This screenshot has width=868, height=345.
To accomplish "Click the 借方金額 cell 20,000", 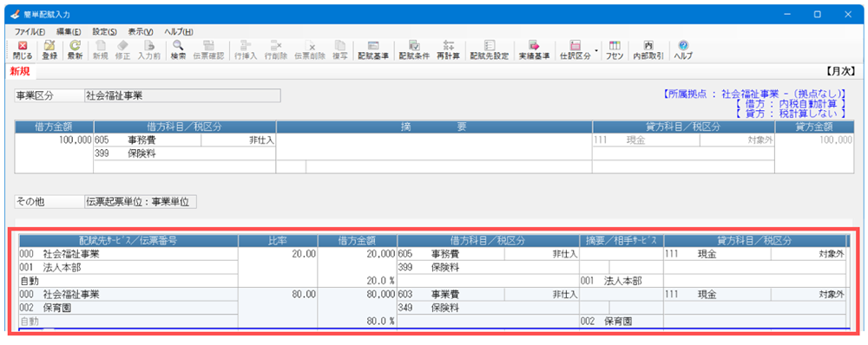I will tap(357, 254).
